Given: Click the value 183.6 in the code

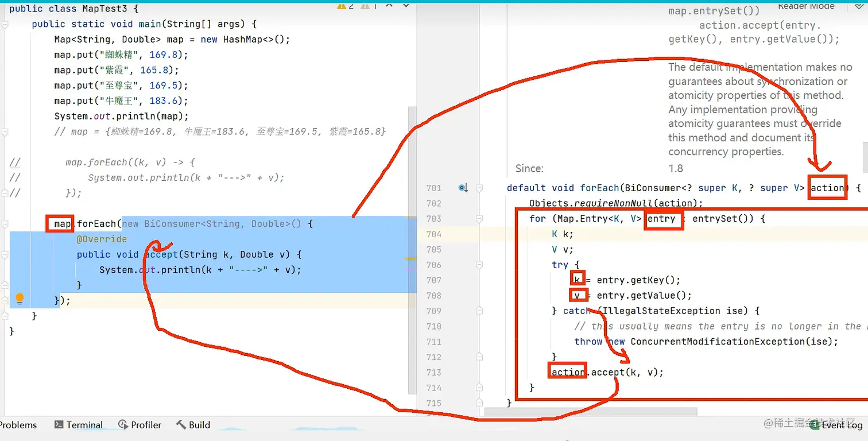Looking at the screenshot, I should pyautogui.click(x=163, y=101).
